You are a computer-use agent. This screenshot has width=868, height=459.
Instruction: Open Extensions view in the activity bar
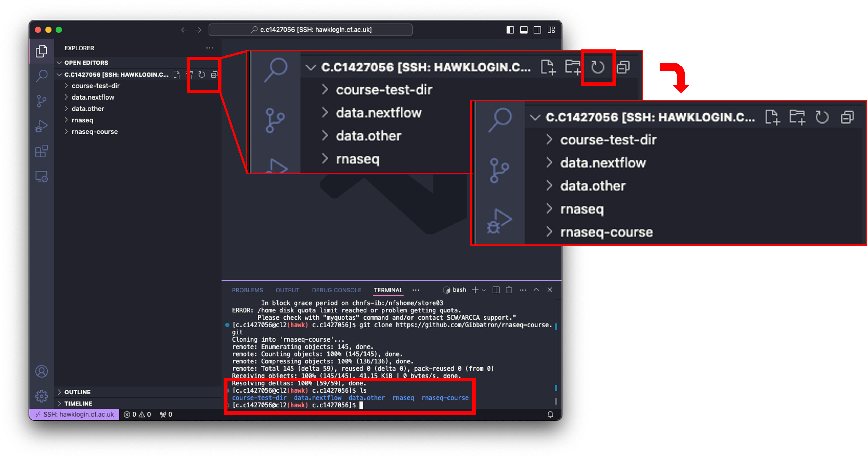[42, 151]
